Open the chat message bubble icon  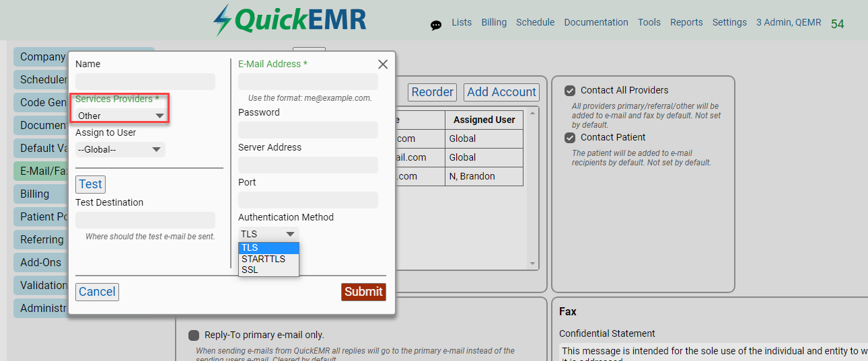click(436, 26)
